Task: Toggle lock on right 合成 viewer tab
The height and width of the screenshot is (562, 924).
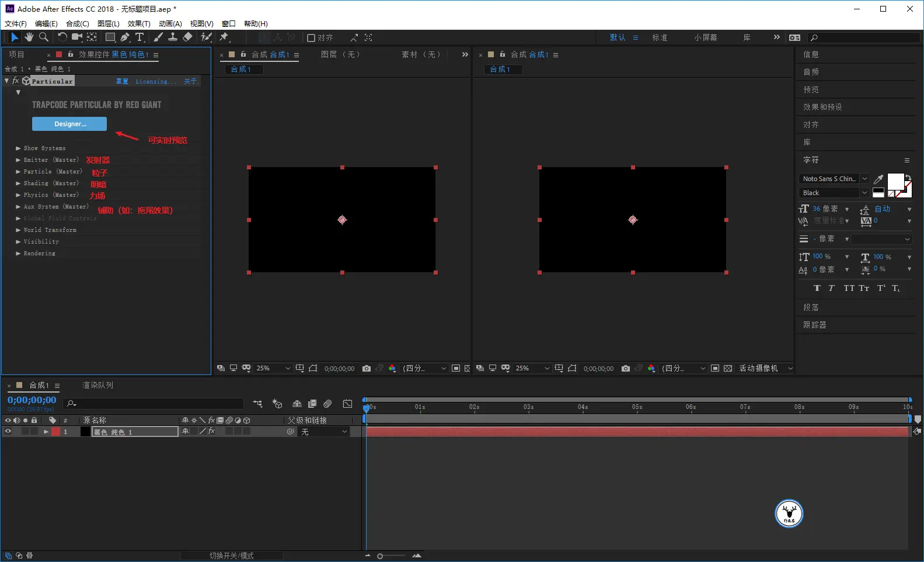Action: pos(502,54)
